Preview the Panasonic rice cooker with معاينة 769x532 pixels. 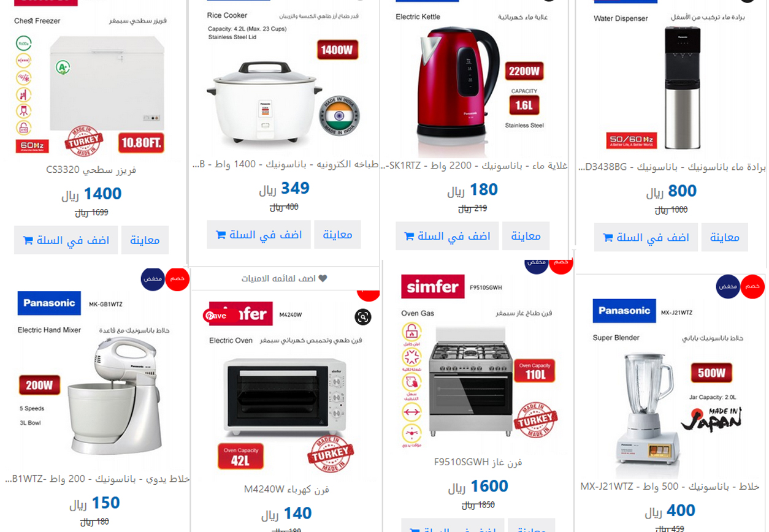[337, 235]
